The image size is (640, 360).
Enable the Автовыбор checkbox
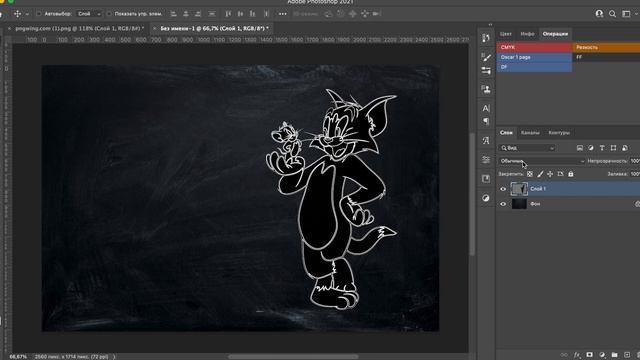click(39, 14)
